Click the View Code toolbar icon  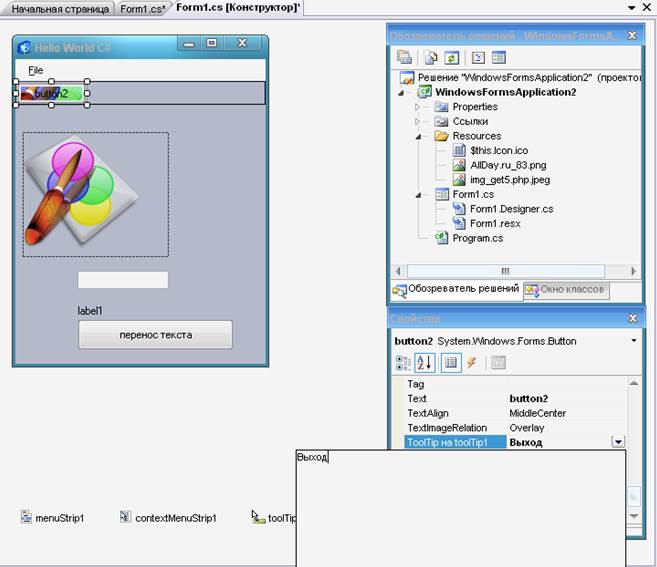click(x=478, y=58)
